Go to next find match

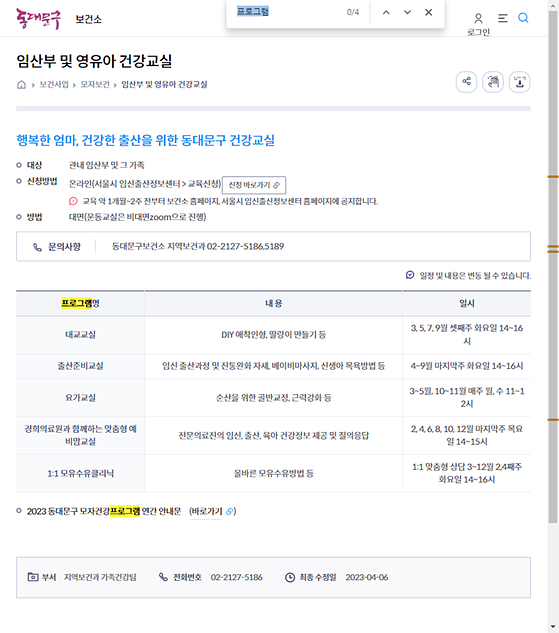[x=407, y=13]
